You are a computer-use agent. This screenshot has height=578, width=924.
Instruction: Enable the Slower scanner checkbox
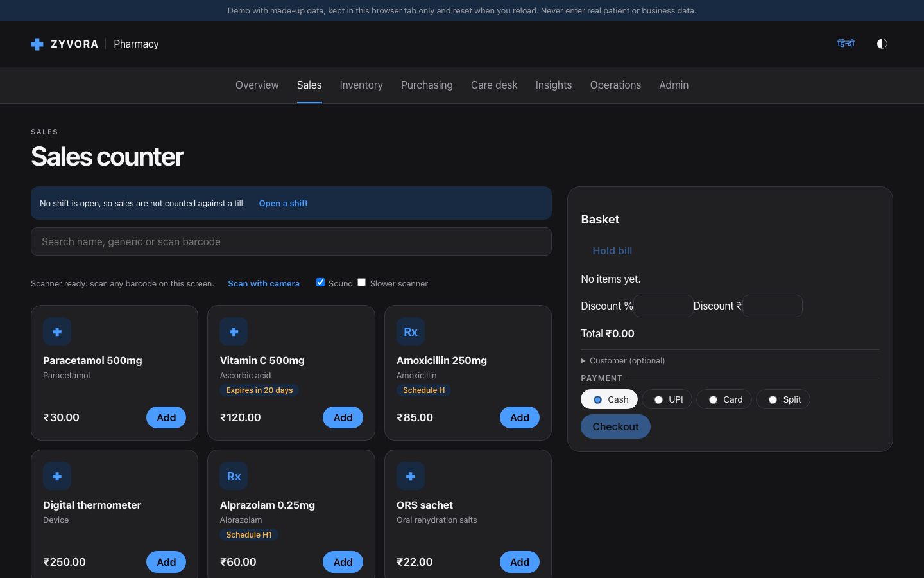tap(362, 283)
